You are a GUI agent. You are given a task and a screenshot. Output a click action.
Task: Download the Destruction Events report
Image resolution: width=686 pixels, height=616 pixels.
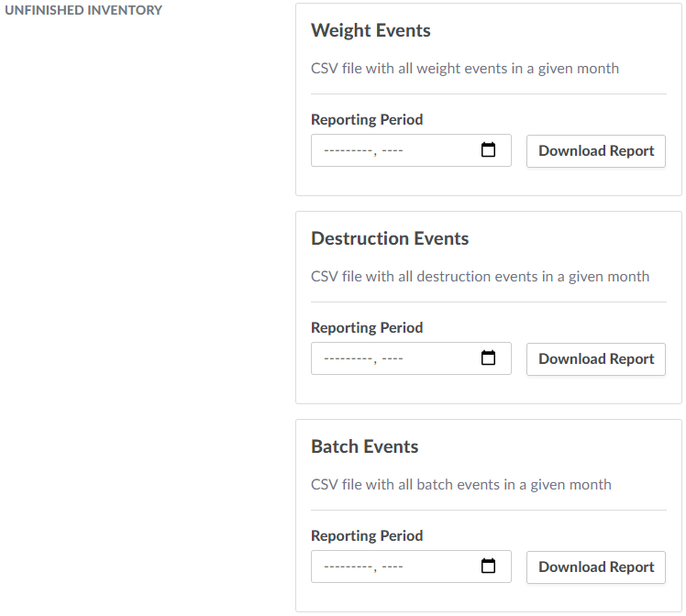tap(596, 359)
